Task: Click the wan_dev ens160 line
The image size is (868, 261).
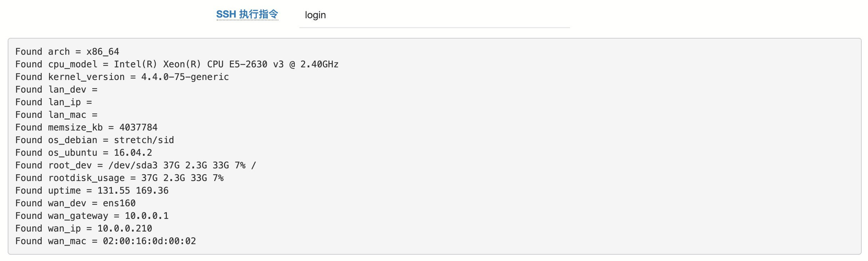Action: (75, 203)
